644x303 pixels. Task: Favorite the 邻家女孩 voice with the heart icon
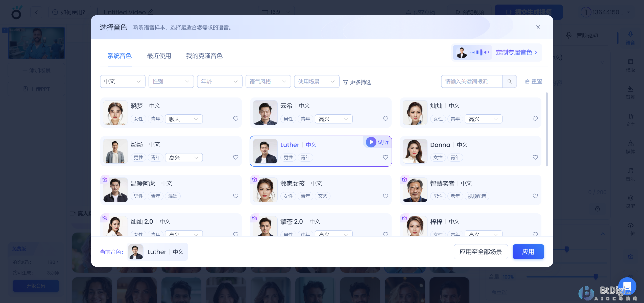pos(386,196)
